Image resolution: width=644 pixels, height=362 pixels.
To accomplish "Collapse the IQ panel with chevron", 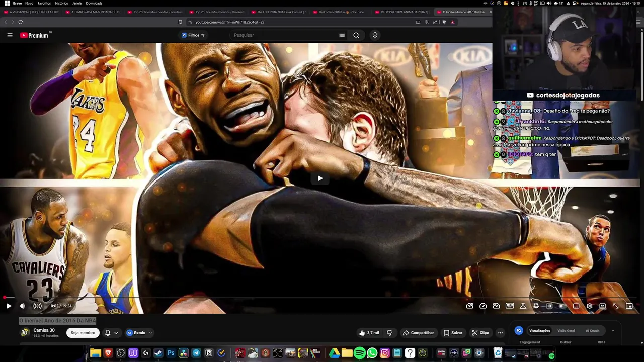I will coord(613,331).
